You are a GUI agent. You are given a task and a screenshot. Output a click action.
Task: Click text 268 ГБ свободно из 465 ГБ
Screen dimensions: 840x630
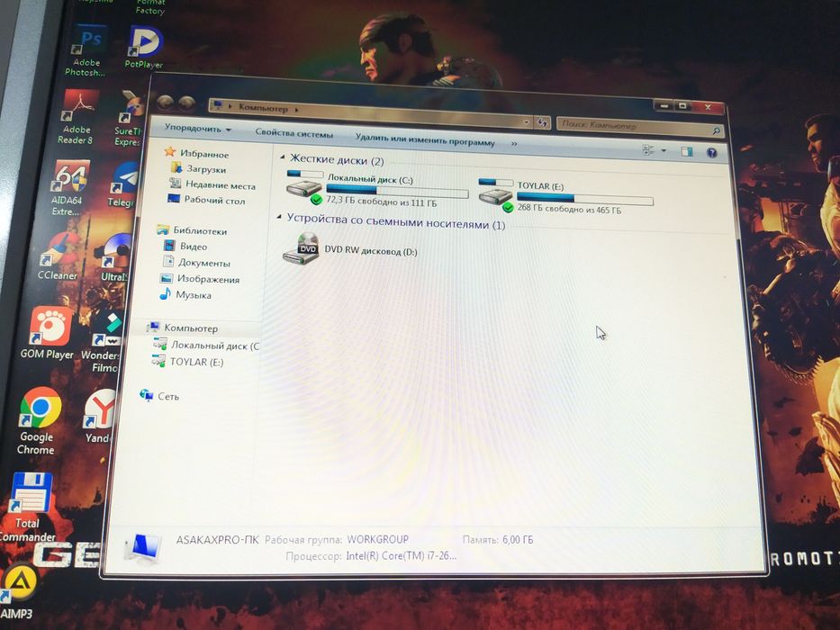click(x=569, y=209)
